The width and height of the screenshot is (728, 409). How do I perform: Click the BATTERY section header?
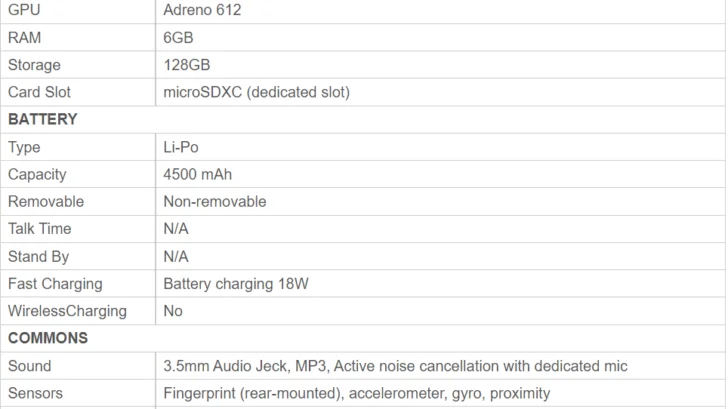point(43,119)
